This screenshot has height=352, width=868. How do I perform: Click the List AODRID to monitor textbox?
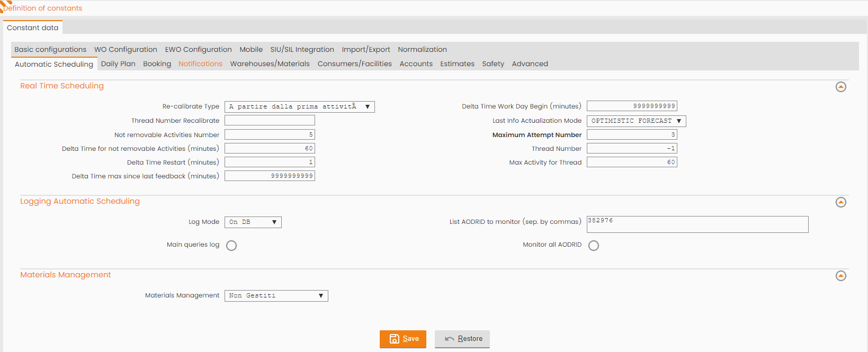[x=697, y=224]
